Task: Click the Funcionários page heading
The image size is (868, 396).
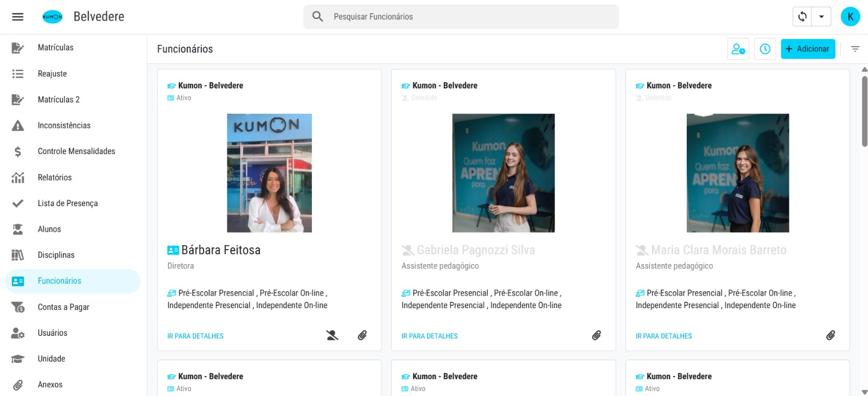Action: coord(185,49)
